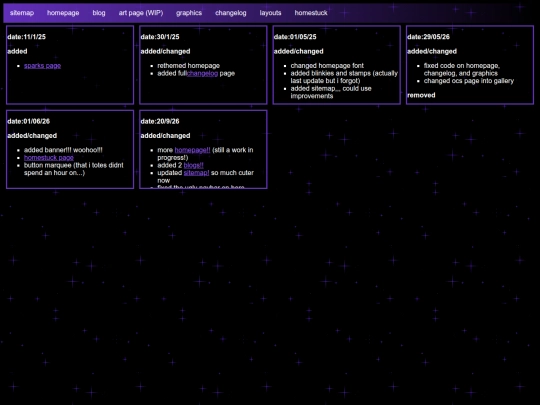Open layouts nav item
The width and height of the screenshot is (540, 405).
pyautogui.click(x=270, y=13)
